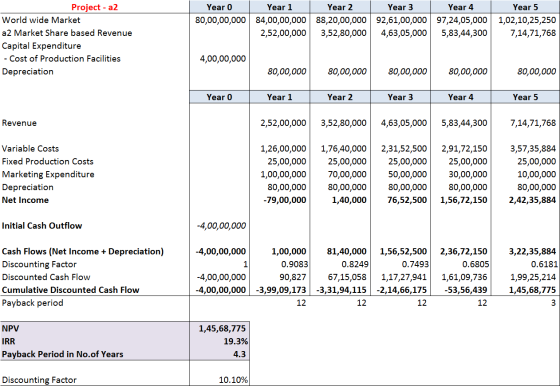560x386 pixels.
Task: Select 'Payback Period in No.of Years' label
Action: tap(62, 354)
